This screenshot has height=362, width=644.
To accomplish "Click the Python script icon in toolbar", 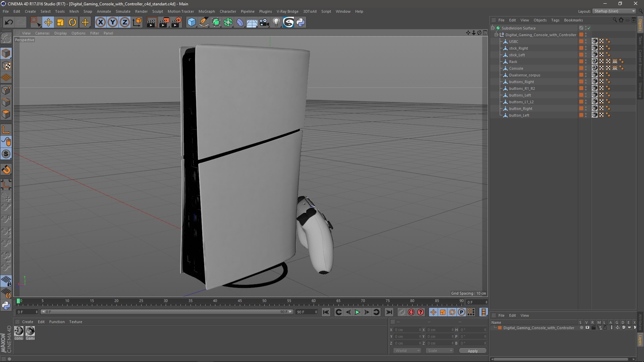I will pos(301,22).
